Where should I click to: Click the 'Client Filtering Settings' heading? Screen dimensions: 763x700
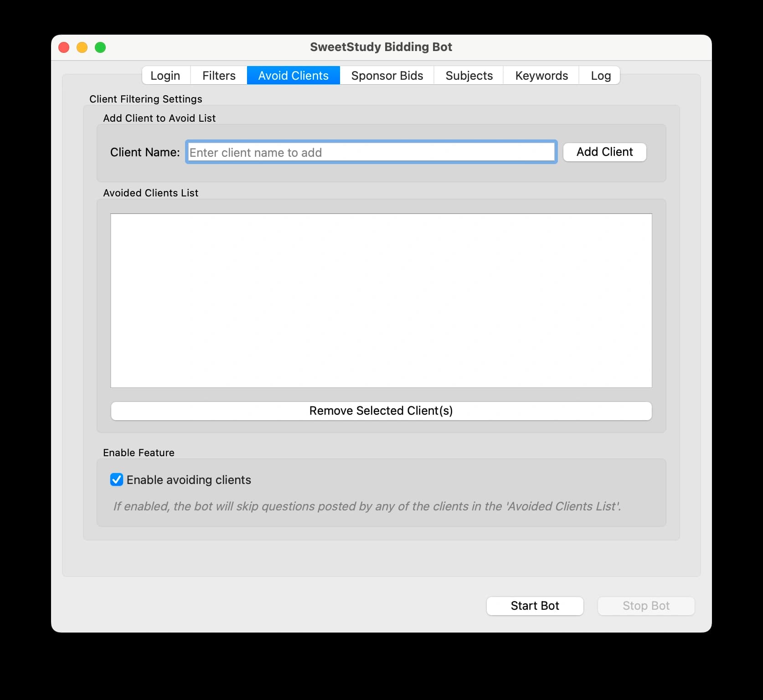click(146, 99)
